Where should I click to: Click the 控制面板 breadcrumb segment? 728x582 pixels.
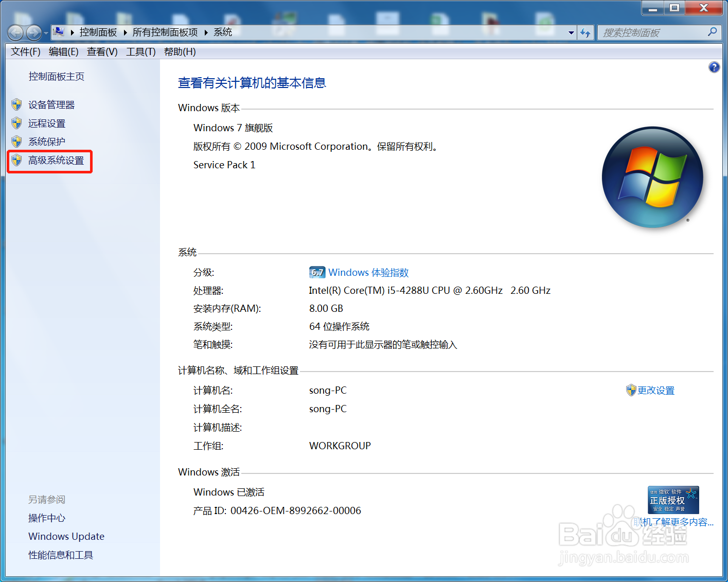tap(98, 32)
